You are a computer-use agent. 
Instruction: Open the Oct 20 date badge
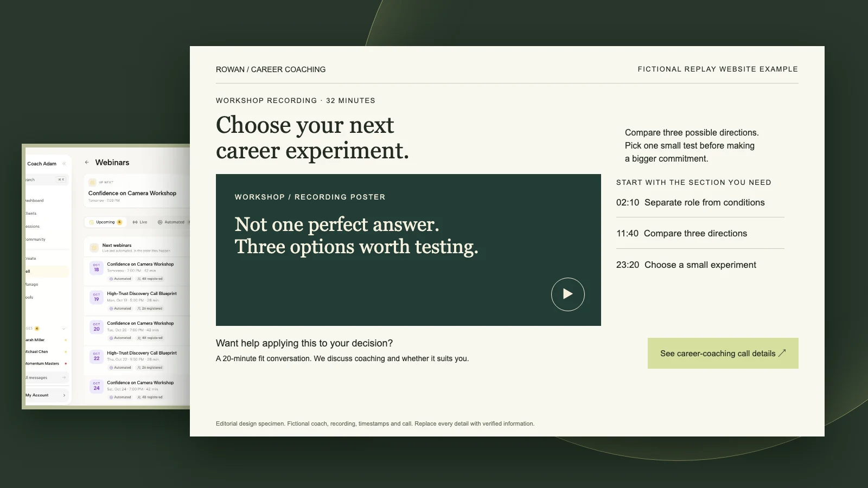(97, 327)
